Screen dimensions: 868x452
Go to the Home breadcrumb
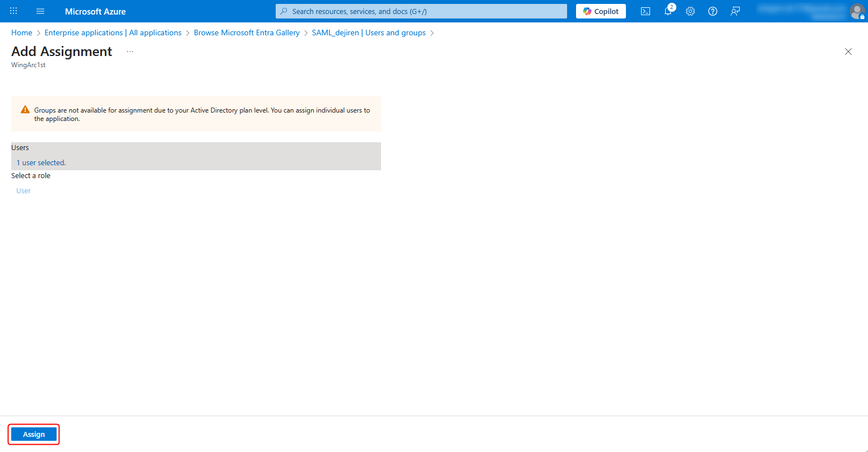coord(22,32)
